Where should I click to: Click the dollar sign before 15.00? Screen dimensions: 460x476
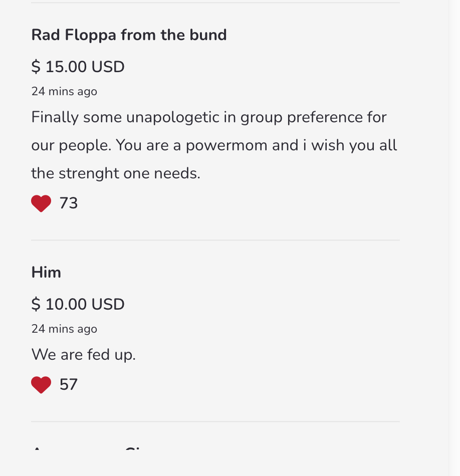pyautogui.click(x=36, y=67)
